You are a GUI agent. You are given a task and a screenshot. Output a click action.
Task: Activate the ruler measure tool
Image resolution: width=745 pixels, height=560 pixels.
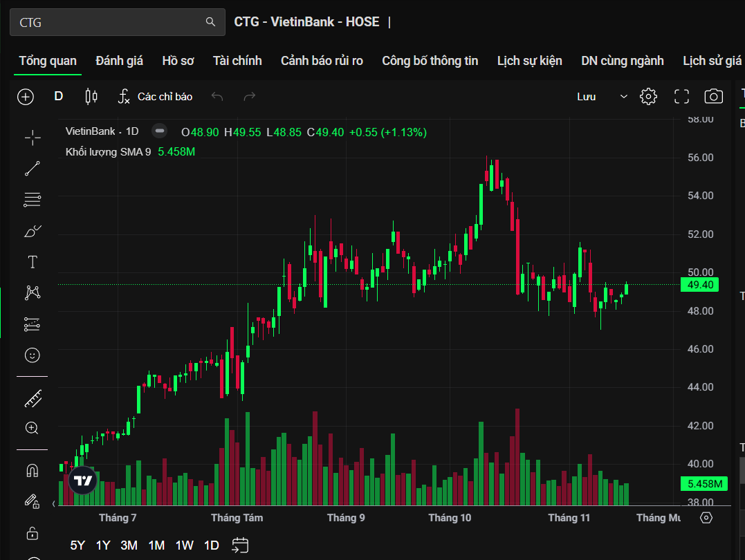click(x=32, y=399)
